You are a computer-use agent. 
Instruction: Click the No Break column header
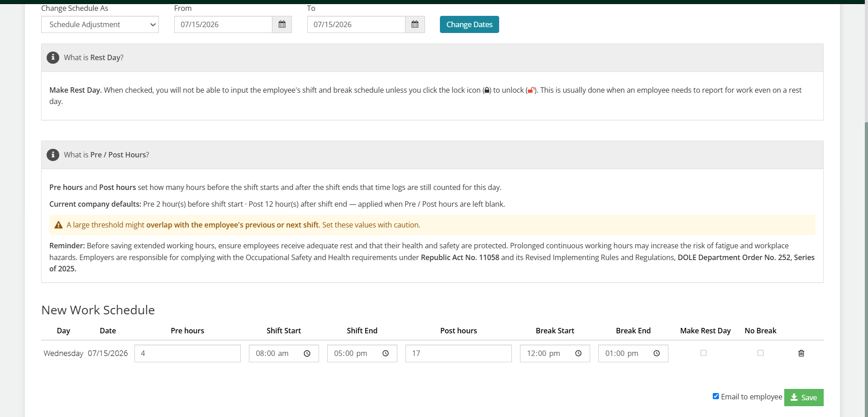tap(760, 331)
